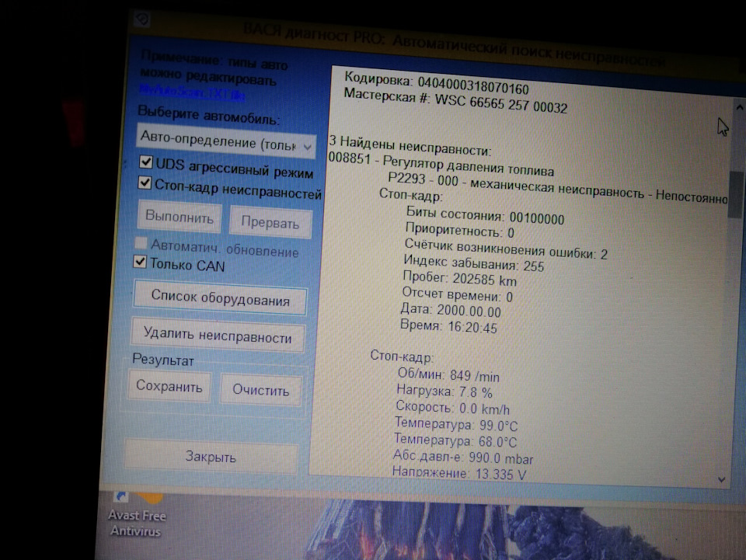Image resolution: width=746 pixels, height=560 pixels.
Task: Click Индекс забывания: 255 line
Action: click(x=473, y=263)
